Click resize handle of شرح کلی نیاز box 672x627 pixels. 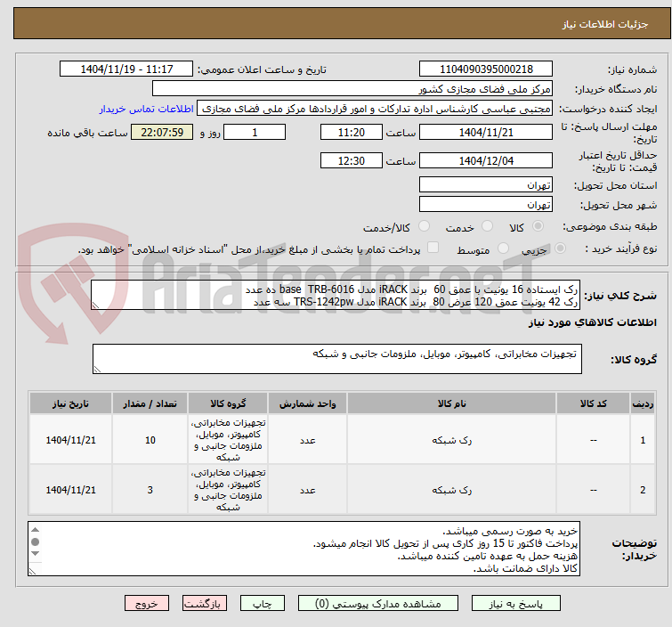(95, 305)
